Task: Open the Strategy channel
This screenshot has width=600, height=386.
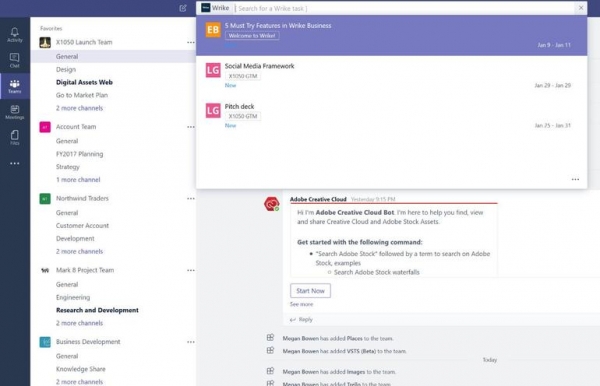Action: click(68, 167)
